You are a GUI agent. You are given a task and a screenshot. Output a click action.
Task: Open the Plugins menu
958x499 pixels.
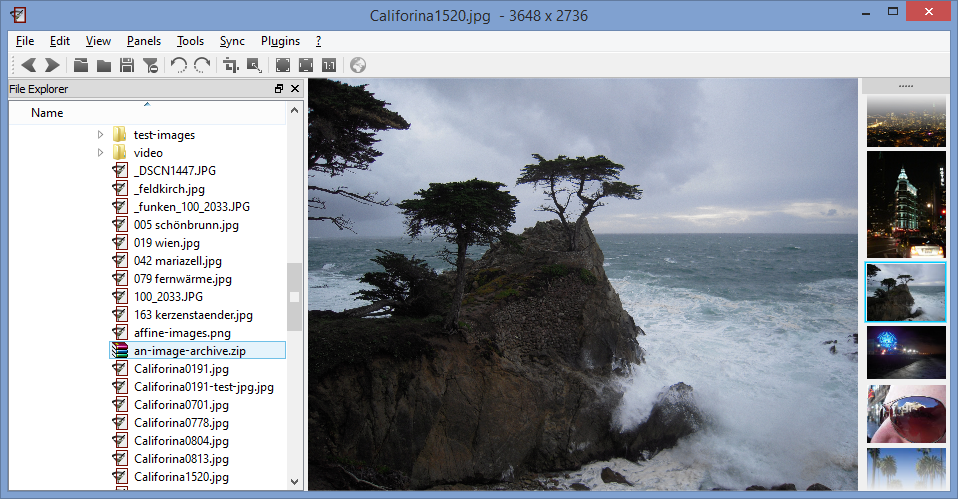coord(280,41)
